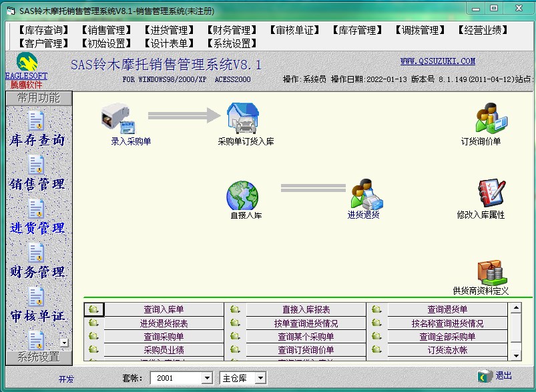The width and height of the screenshot is (536, 392).
Task: Select 财务管理 document icon in left sidebar
Action: [x=36, y=253]
